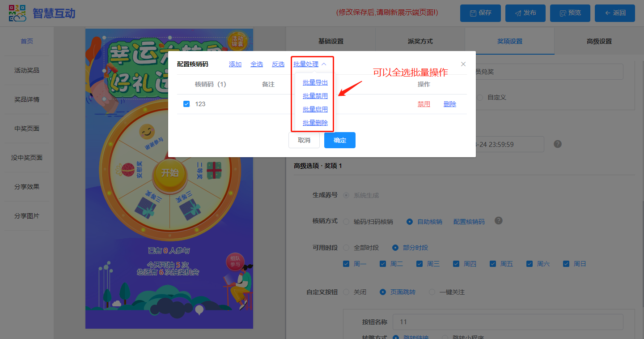Image resolution: width=644 pixels, height=339 pixels.
Task: Choose 批量删除 from the dropdown menu
Action: 315,123
